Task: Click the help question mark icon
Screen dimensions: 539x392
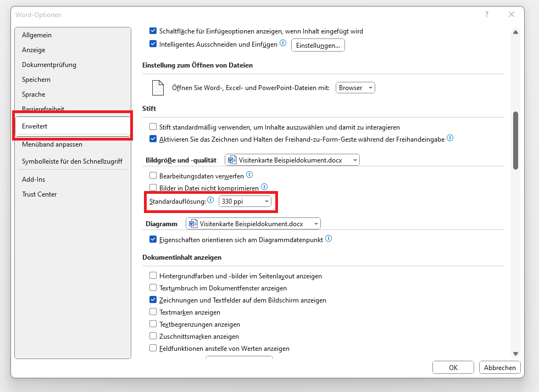Action: coord(487,14)
